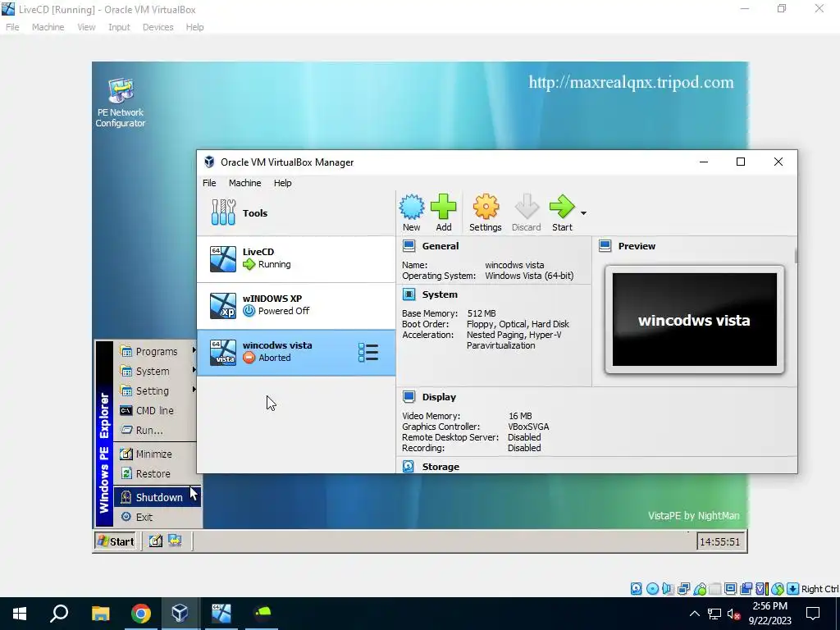The image size is (840, 630).
Task: Select the wINDOWS XP machine entry
Action: point(296,305)
